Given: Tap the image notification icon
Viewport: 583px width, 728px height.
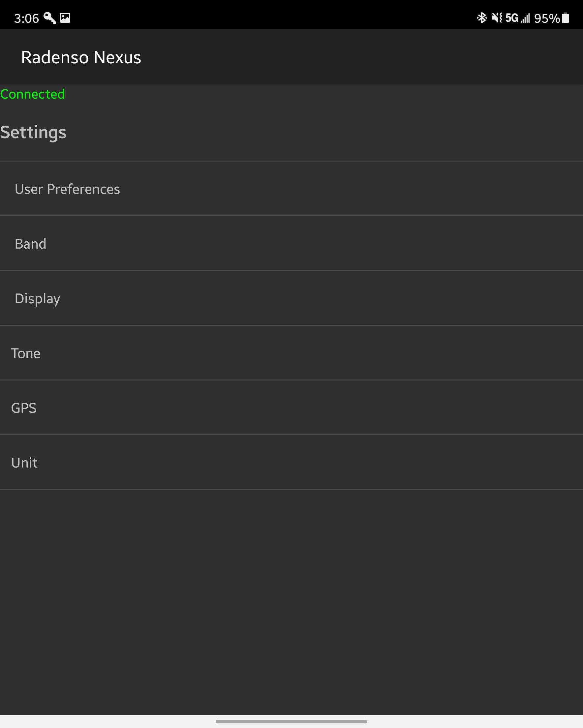Looking at the screenshot, I should [x=65, y=18].
